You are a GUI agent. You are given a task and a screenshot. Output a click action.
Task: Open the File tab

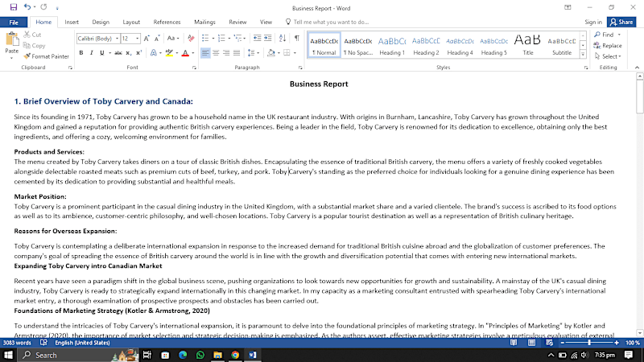pyautogui.click(x=14, y=23)
